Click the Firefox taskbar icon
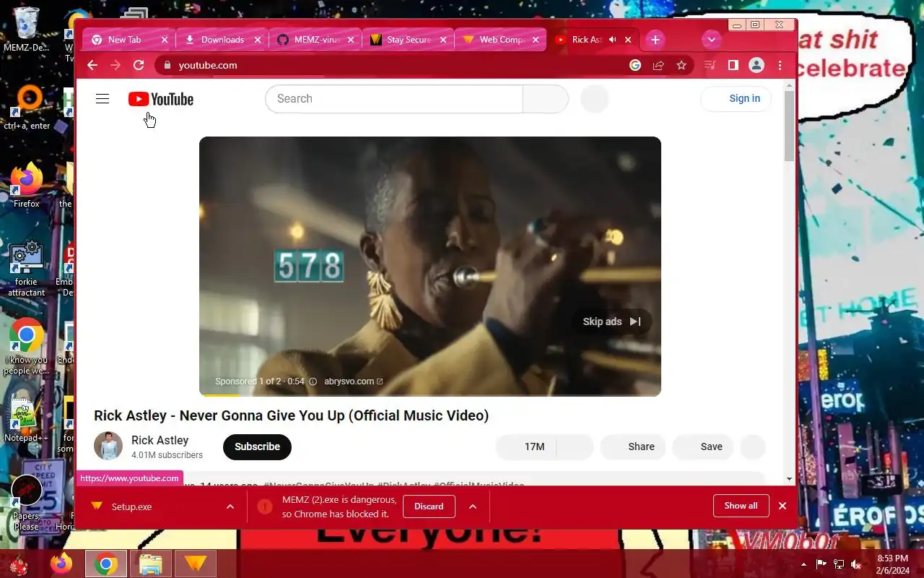Viewport: 924px width, 578px height. pyautogui.click(x=61, y=564)
